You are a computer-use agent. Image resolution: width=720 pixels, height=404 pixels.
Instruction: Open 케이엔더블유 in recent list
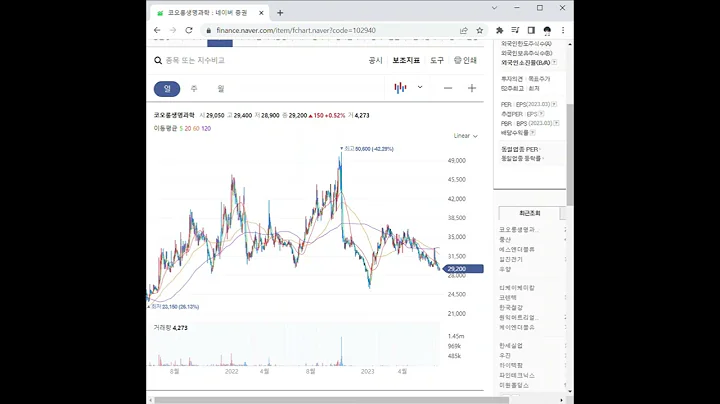[517, 327]
